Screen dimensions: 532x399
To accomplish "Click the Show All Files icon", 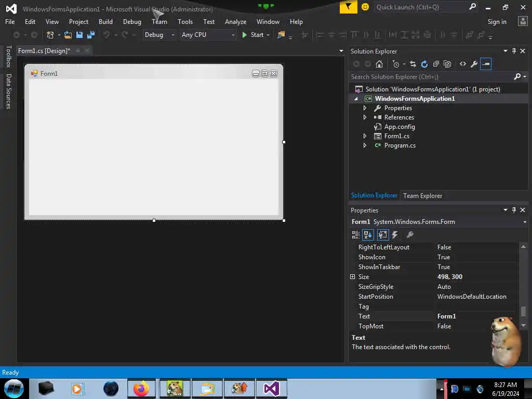I will [447, 64].
